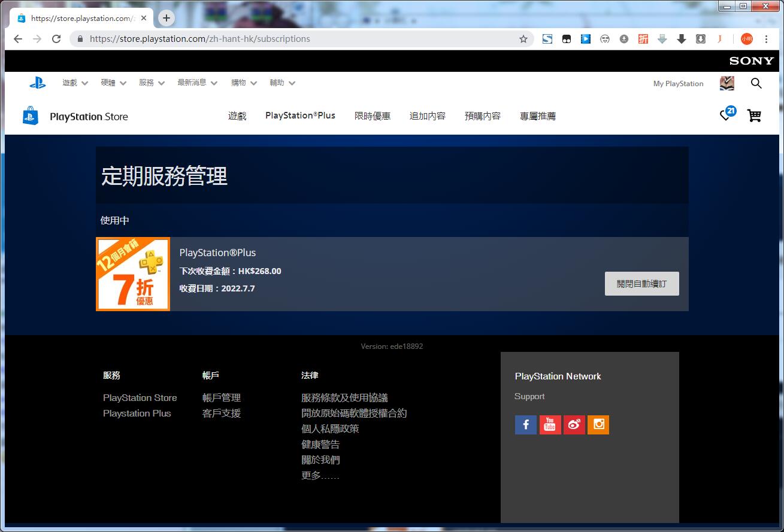Open a new browser tab with the plus button

point(167,18)
